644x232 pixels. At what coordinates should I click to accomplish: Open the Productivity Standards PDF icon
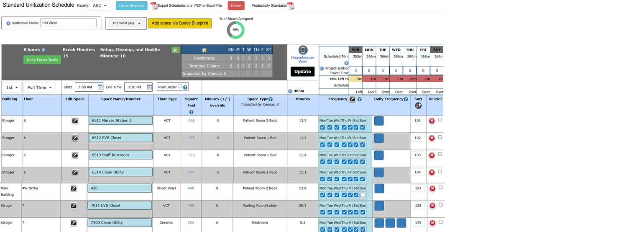[291, 6]
